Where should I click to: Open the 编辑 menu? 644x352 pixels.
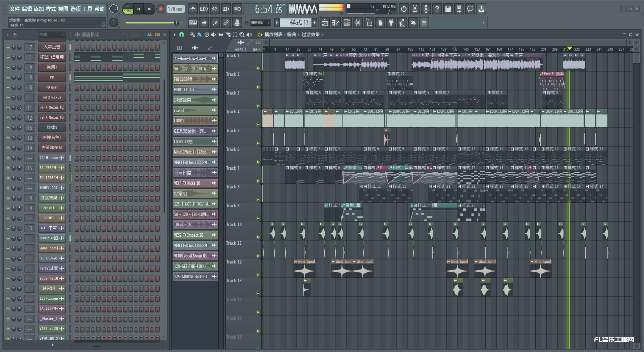point(27,9)
